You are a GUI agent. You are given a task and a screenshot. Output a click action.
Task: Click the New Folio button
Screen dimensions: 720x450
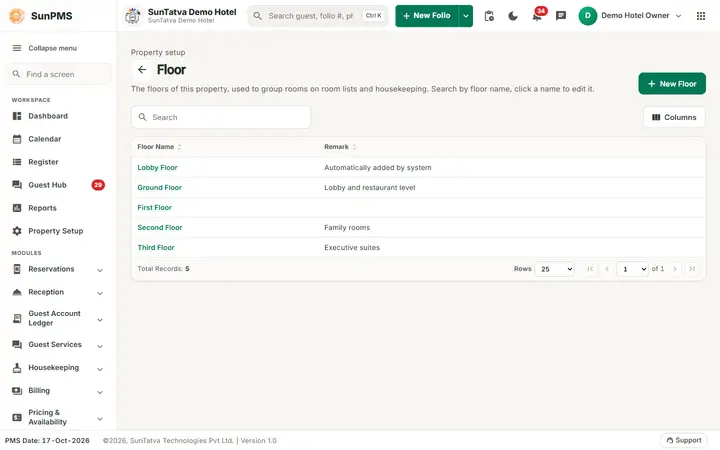pyautogui.click(x=427, y=16)
